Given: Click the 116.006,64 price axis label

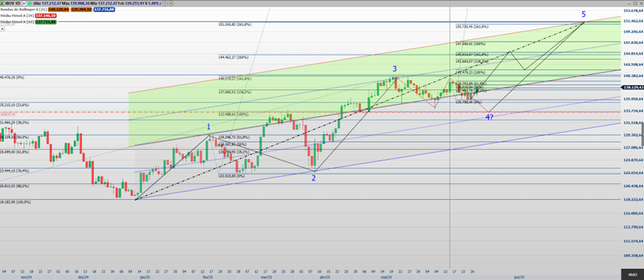Looking at the screenshot, I should pyautogui.click(x=633, y=213).
